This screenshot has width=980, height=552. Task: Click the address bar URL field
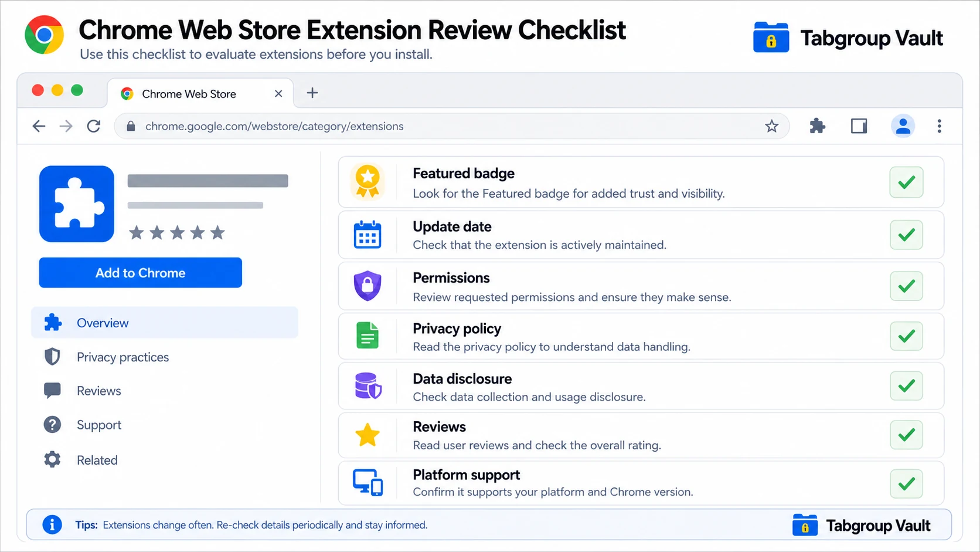click(451, 126)
